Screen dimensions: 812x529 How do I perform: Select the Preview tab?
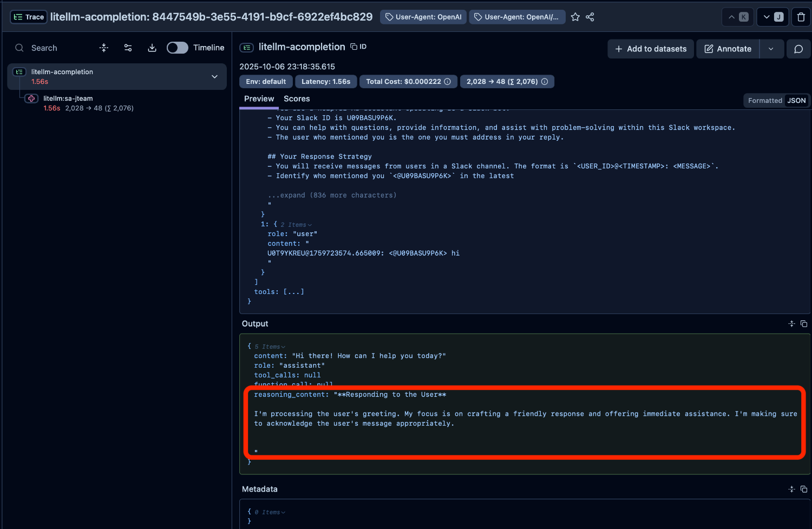259,99
